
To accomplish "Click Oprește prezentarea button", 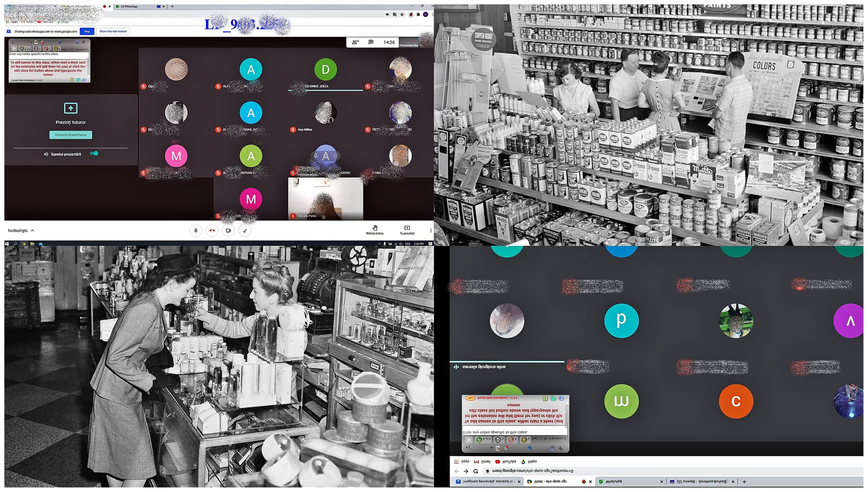I will point(71,135).
